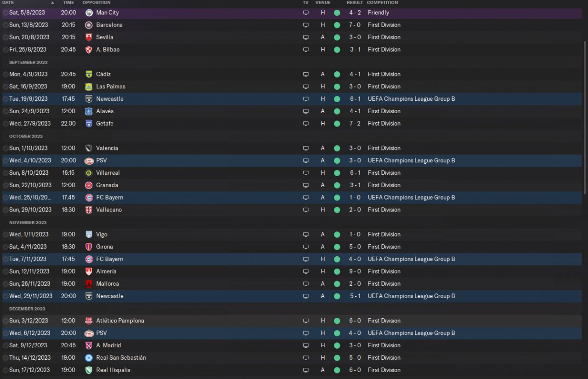Open the 9 - 0 result against Almería

[x=355, y=271]
